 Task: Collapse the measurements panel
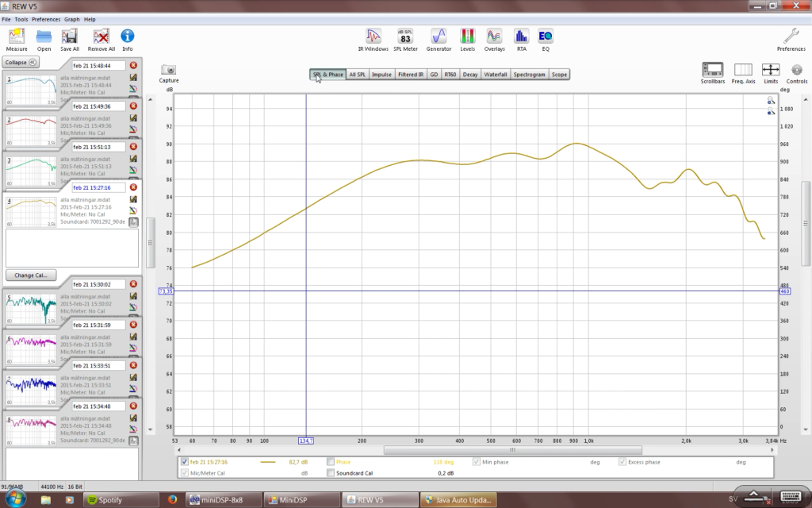pyautogui.click(x=21, y=62)
